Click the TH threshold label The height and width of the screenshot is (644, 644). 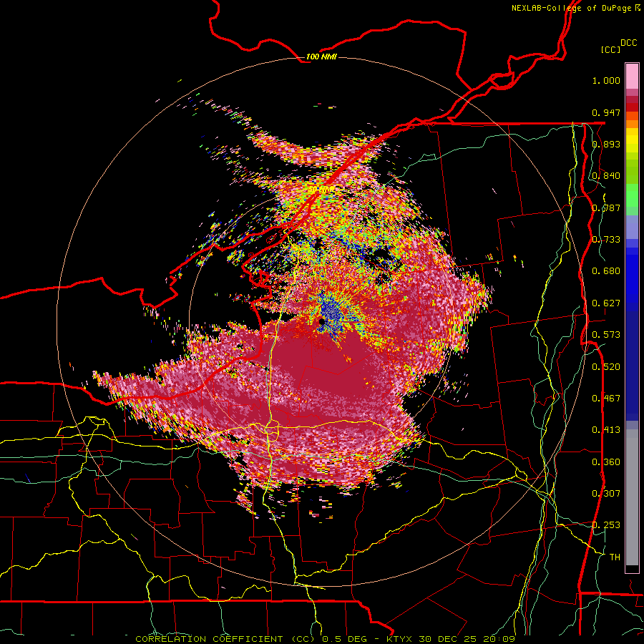pos(615,557)
